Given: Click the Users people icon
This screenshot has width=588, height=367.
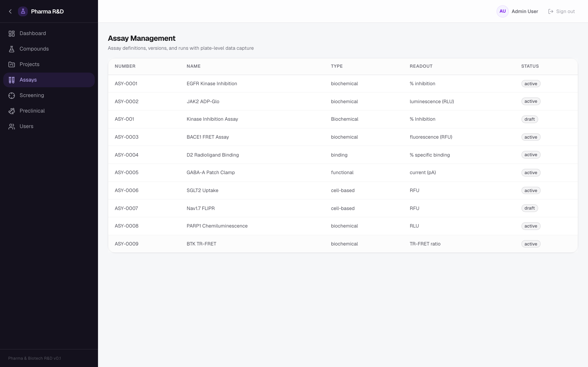Looking at the screenshot, I should (12, 126).
